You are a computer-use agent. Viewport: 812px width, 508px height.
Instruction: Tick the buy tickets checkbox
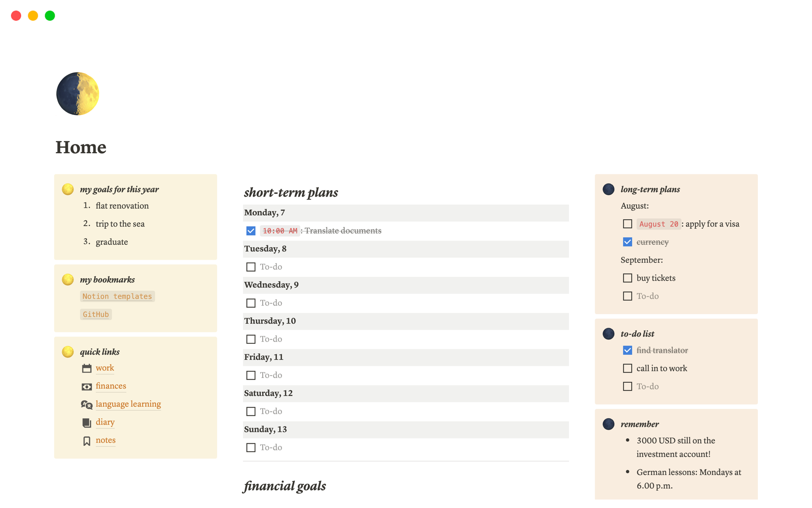627,278
